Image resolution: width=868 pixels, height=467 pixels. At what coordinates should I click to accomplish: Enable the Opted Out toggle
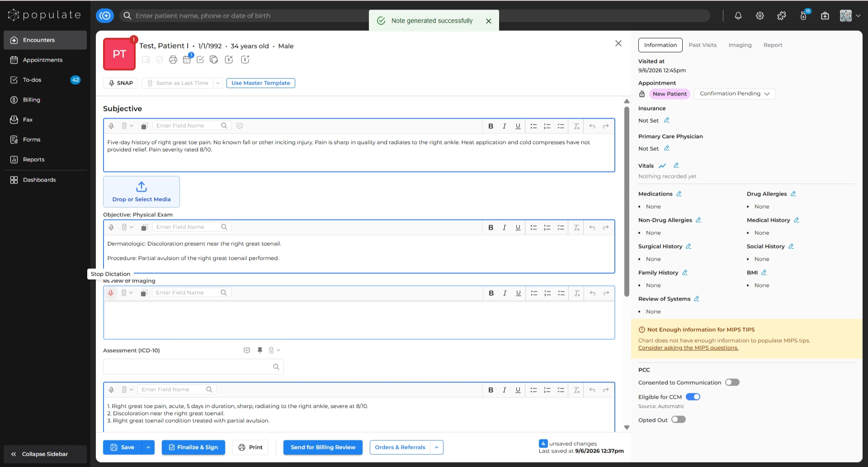[679, 419]
